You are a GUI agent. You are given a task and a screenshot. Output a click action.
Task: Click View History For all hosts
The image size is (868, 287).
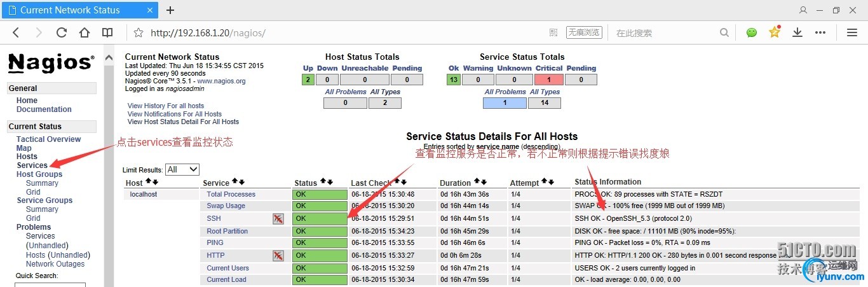(x=166, y=106)
